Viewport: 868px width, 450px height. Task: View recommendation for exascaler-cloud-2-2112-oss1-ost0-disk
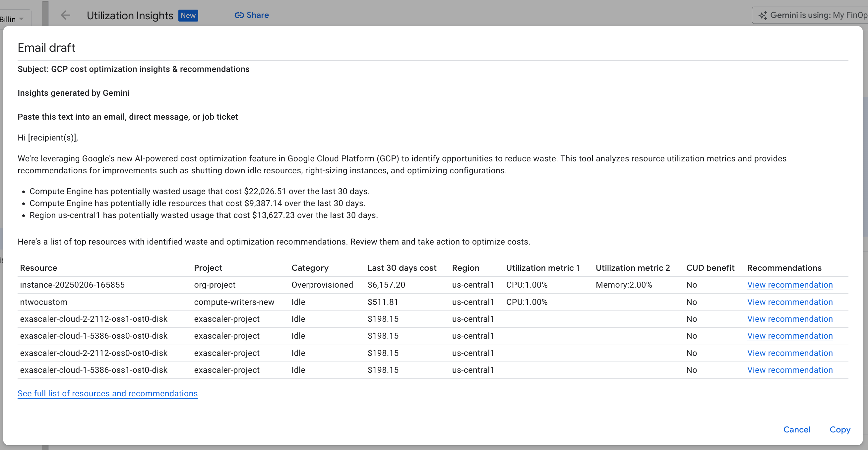[x=790, y=319]
